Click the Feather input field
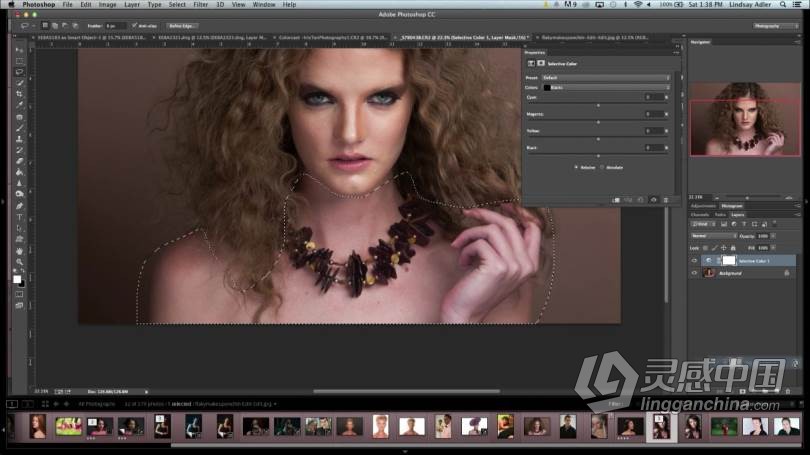This screenshot has width=810, height=455. click(115, 26)
